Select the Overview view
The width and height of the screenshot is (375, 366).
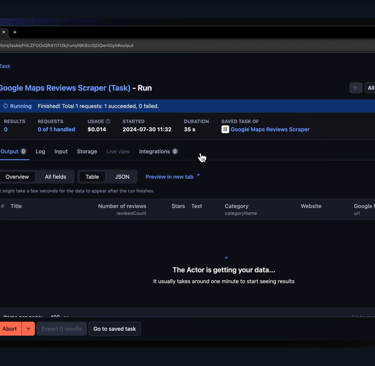click(17, 177)
